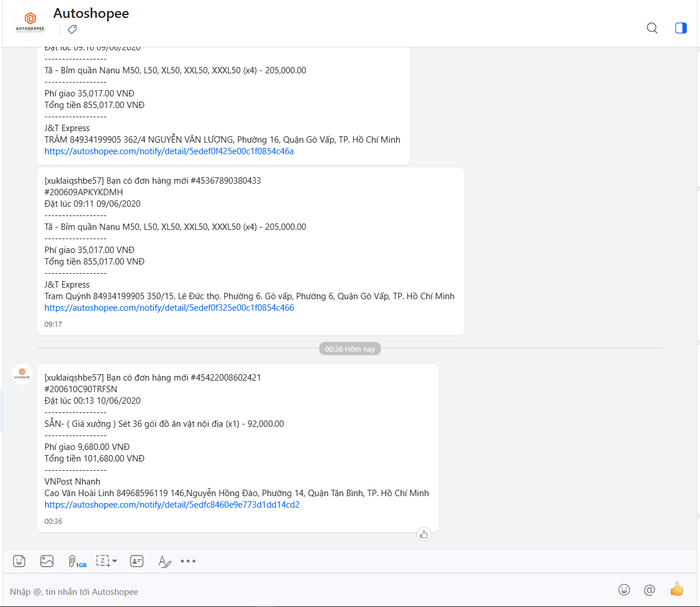Attach a file with the 1GB paperclip
The image size is (700, 607).
77,561
